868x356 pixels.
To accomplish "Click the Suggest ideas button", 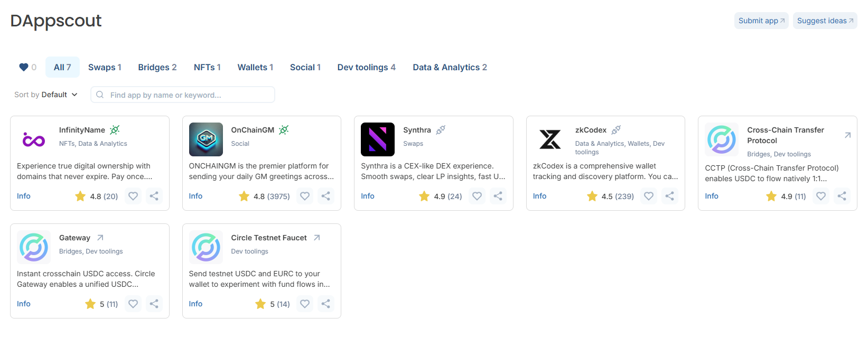I will click(824, 21).
